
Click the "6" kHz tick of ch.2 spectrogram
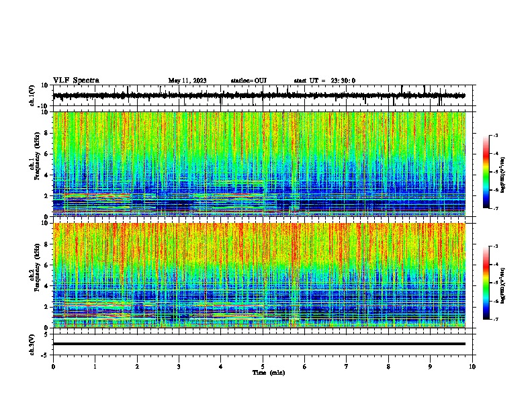46,265
